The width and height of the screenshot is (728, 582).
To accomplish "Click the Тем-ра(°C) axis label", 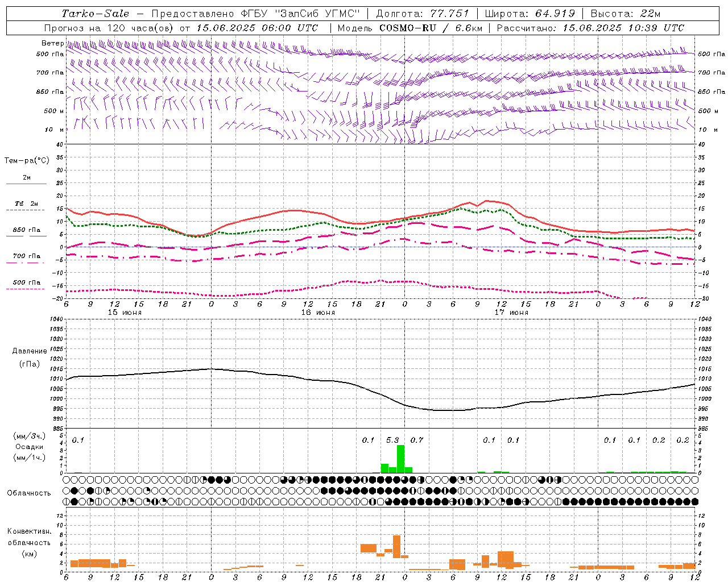I will pyautogui.click(x=27, y=161).
